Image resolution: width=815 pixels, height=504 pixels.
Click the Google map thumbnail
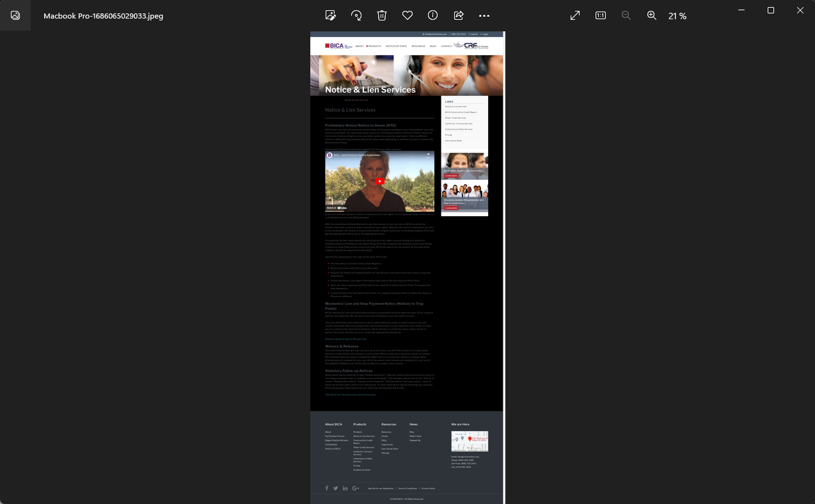tap(470, 441)
